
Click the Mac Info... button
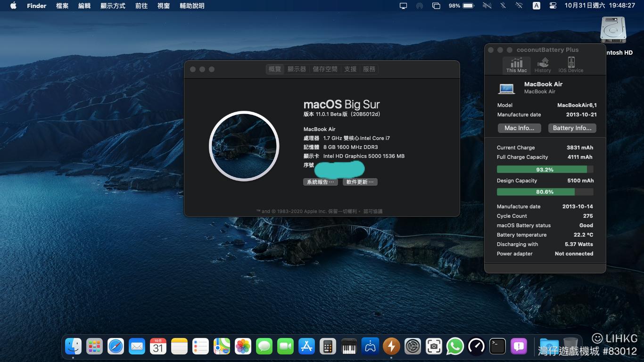point(520,128)
